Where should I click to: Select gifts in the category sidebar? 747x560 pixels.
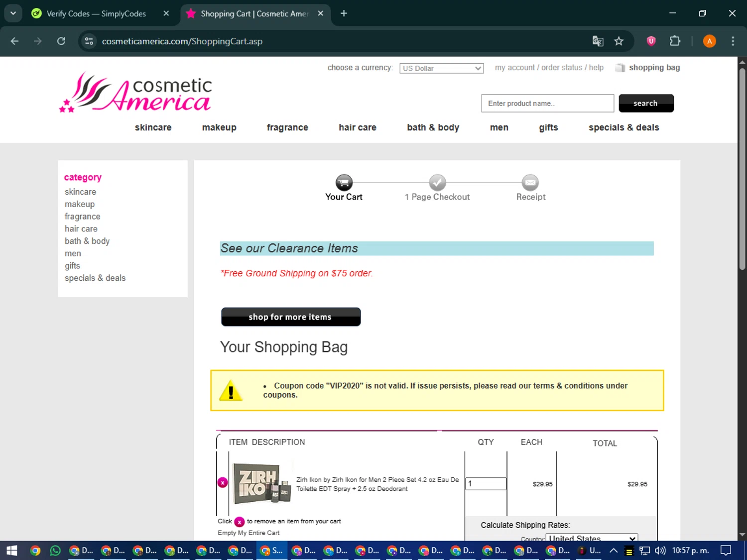click(72, 266)
